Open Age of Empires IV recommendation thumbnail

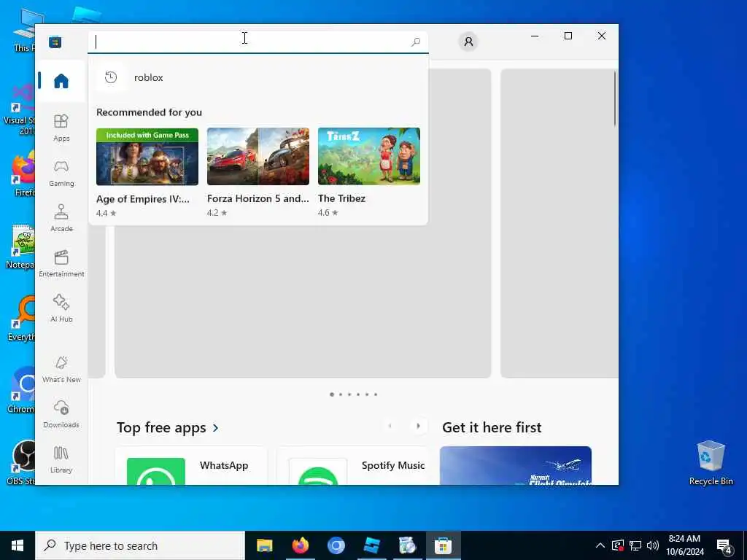pos(147,156)
